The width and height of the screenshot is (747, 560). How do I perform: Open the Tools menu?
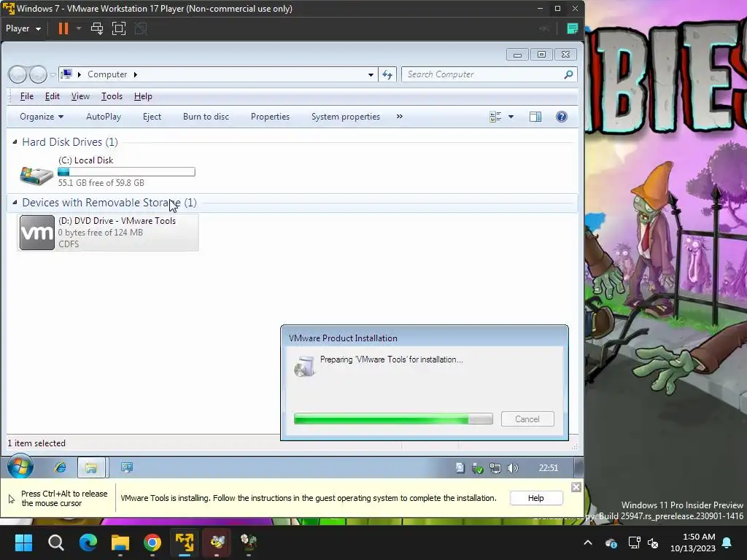[112, 96]
